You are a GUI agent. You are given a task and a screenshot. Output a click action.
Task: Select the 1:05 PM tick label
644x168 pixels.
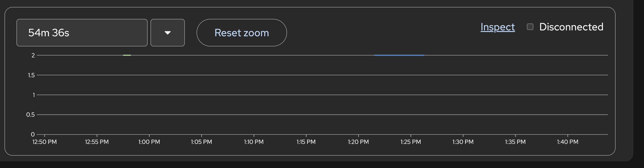click(x=201, y=142)
